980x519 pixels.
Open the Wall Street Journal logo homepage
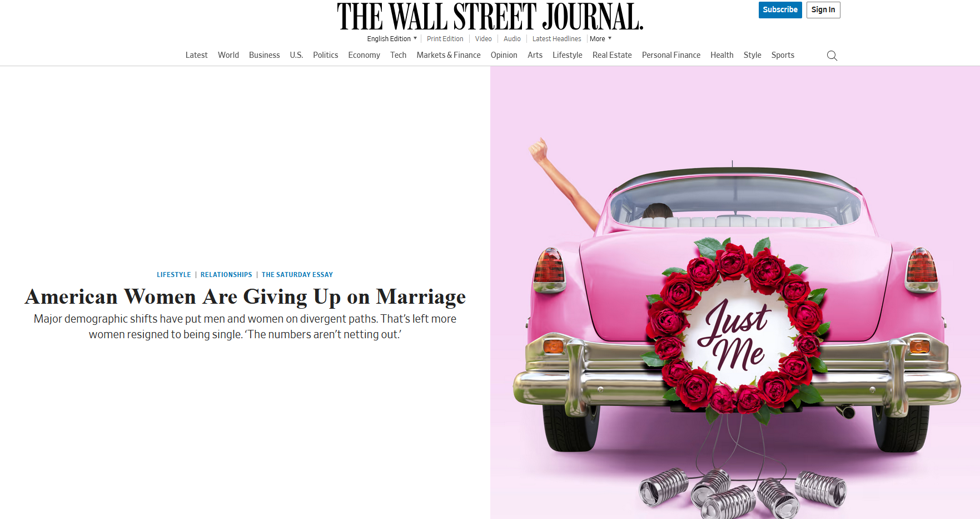click(x=490, y=16)
